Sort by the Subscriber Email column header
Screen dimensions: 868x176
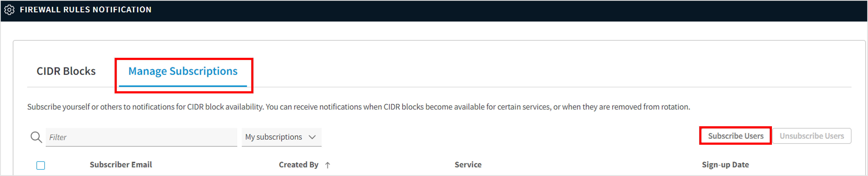121,165
